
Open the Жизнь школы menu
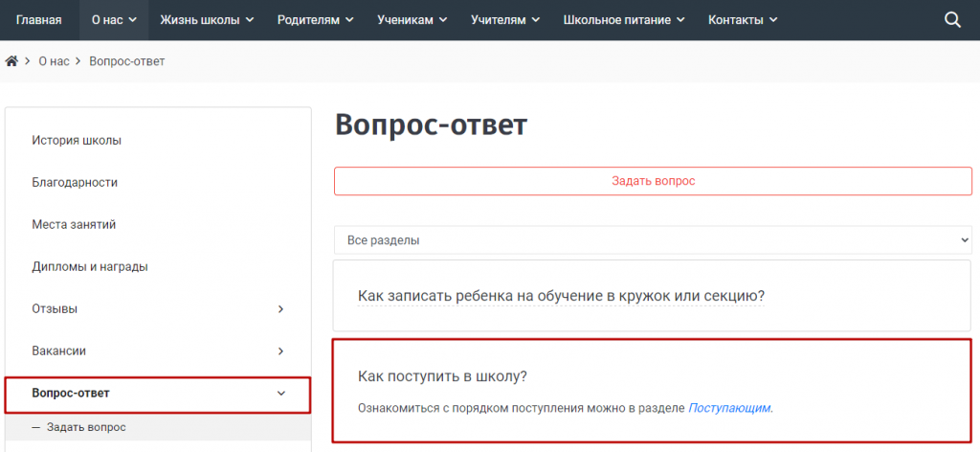point(207,20)
